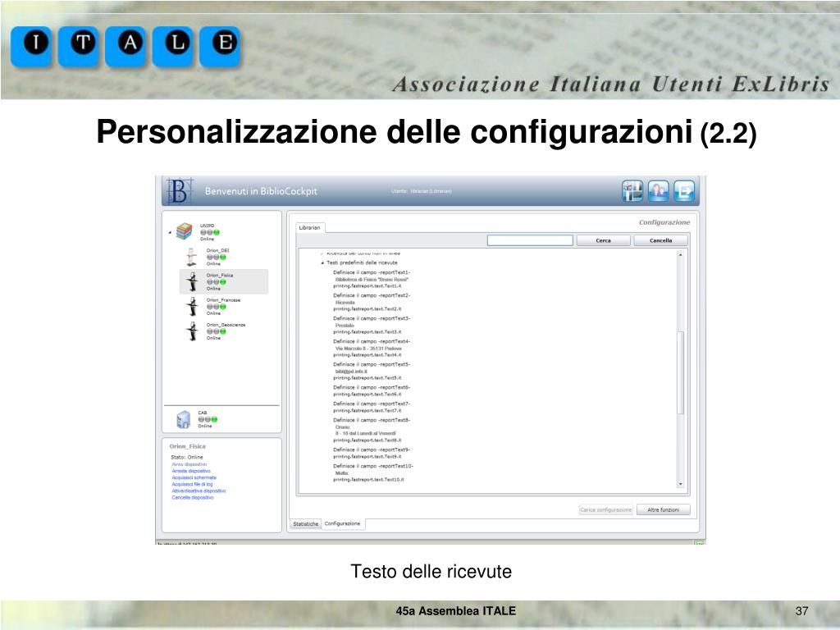Image resolution: width=840 pixels, height=630 pixels.
Task: Click the Avvia dispositivo link
Action: tap(189, 464)
